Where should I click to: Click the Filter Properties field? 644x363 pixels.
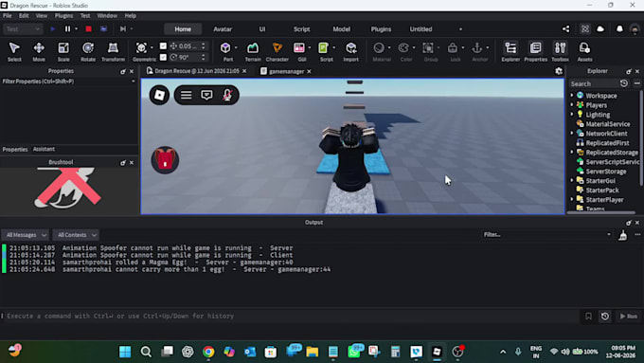69,82
